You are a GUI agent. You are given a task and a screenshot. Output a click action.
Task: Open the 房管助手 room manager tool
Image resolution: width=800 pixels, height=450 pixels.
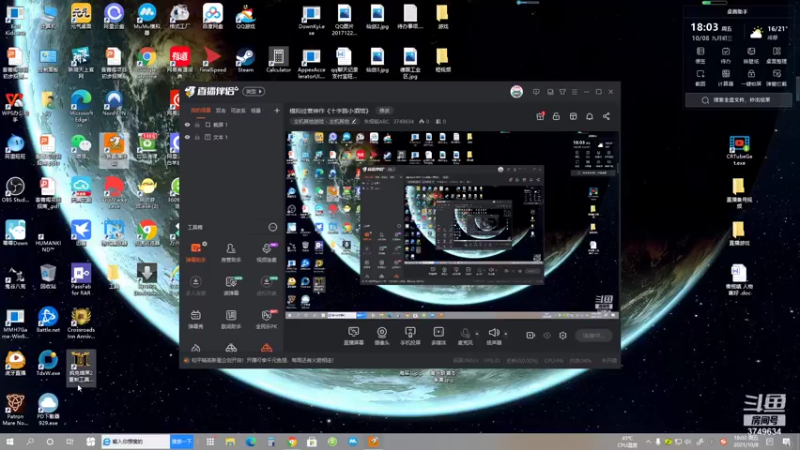click(231, 252)
